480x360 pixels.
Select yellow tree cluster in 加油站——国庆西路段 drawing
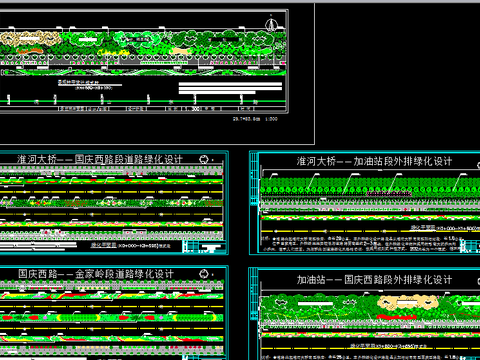(x=408, y=303)
